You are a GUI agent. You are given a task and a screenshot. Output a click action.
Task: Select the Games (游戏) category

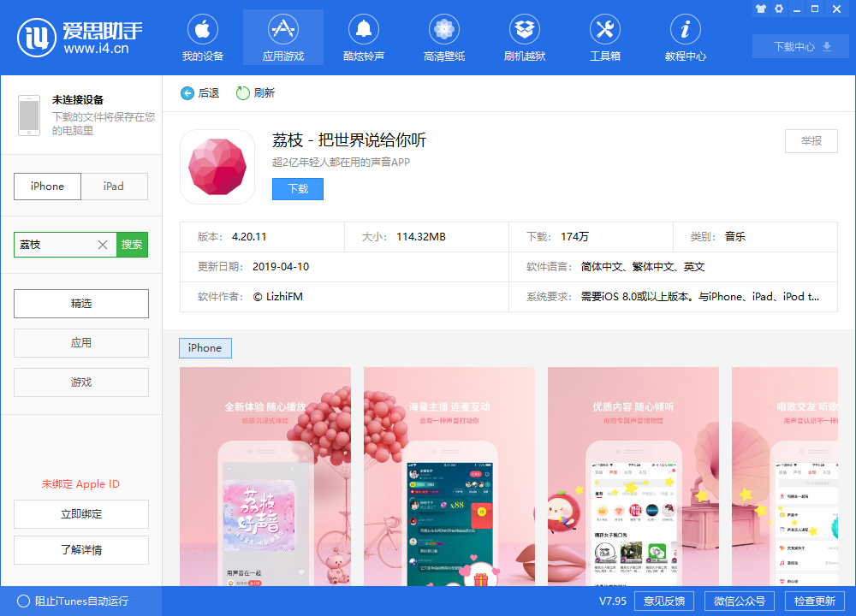coord(81,382)
